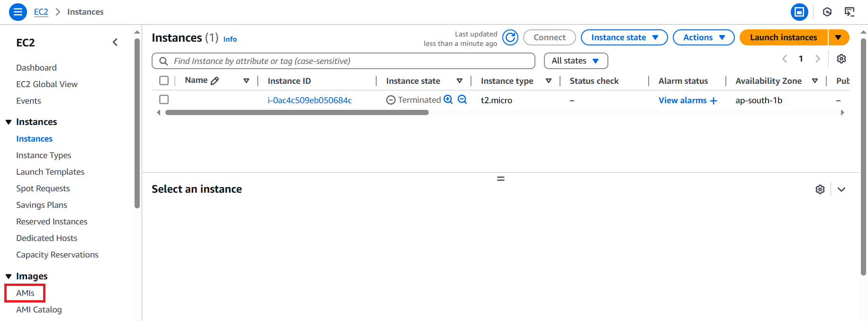The width and height of the screenshot is (868, 321).
Task: Collapse the Instances sidebar section
Action: click(9, 122)
